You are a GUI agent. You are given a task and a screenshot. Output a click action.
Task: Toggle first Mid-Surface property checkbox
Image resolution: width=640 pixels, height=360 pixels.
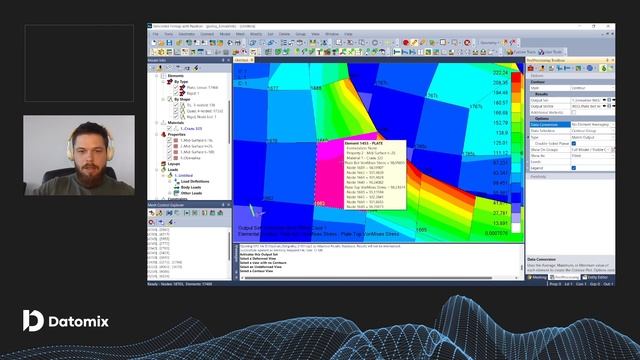tap(169, 140)
